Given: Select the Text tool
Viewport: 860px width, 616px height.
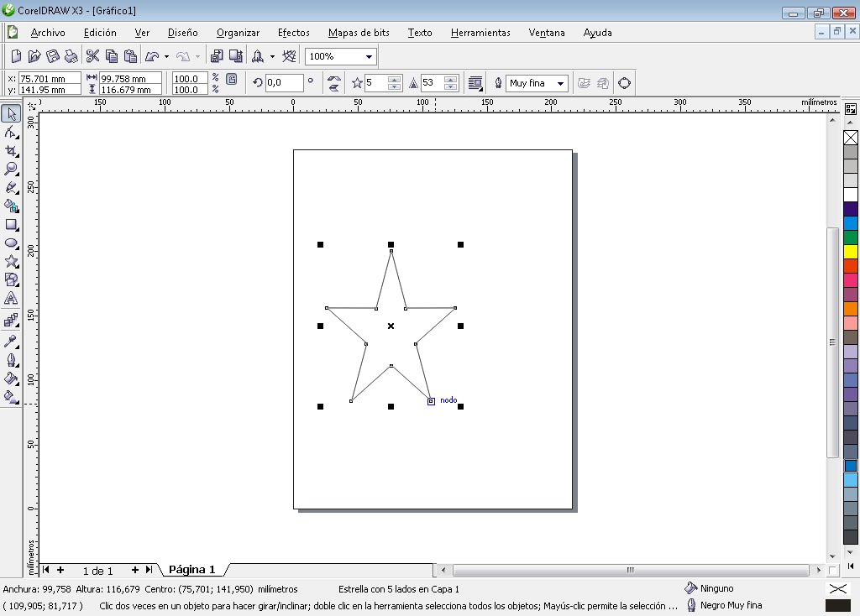Looking at the screenshot, I should click(11, 299).
